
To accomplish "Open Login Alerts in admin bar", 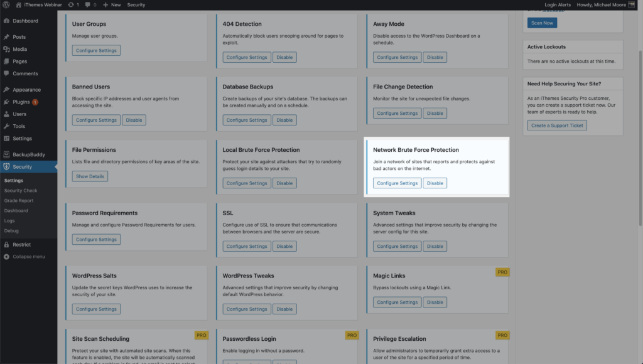I will click(x=558, y=5).
